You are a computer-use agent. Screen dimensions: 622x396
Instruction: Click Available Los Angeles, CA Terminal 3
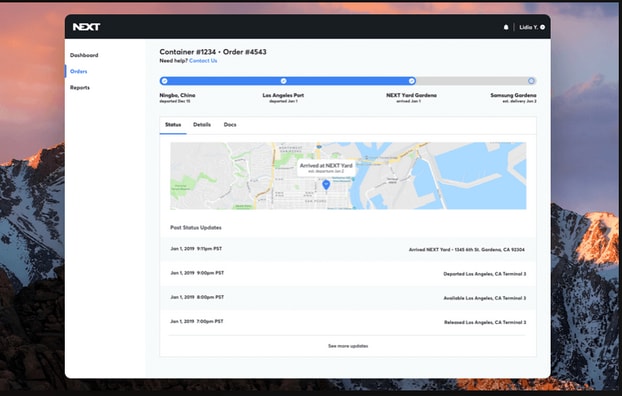pos(485,298)
